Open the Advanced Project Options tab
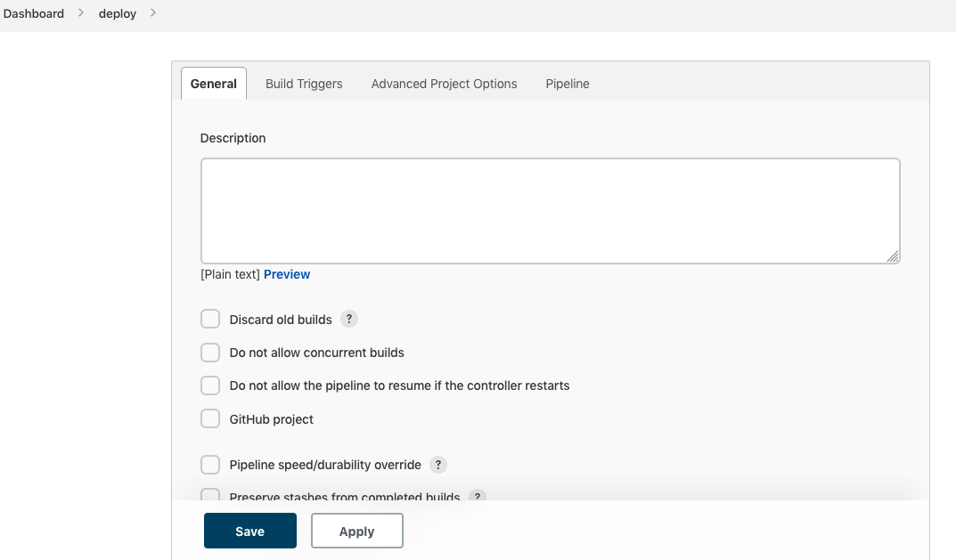This screenshot has width=956, height=560. click(x=444, y=84)
